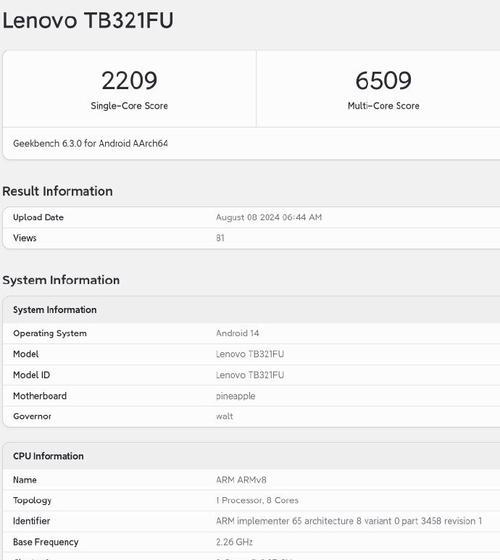The image size is (500, 560).
Task: Click the CPU 'Name' row label
Action: pyautogui.click(x=25, y=480)
